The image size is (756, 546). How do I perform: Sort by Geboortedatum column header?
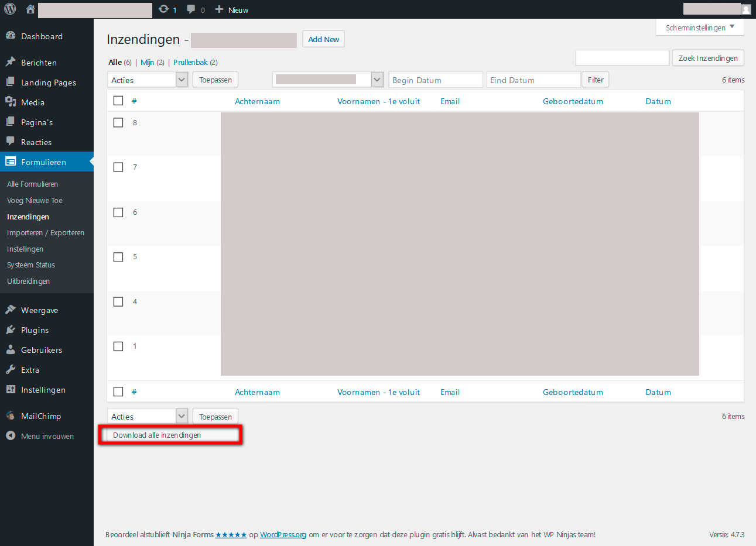click(573, 101)
